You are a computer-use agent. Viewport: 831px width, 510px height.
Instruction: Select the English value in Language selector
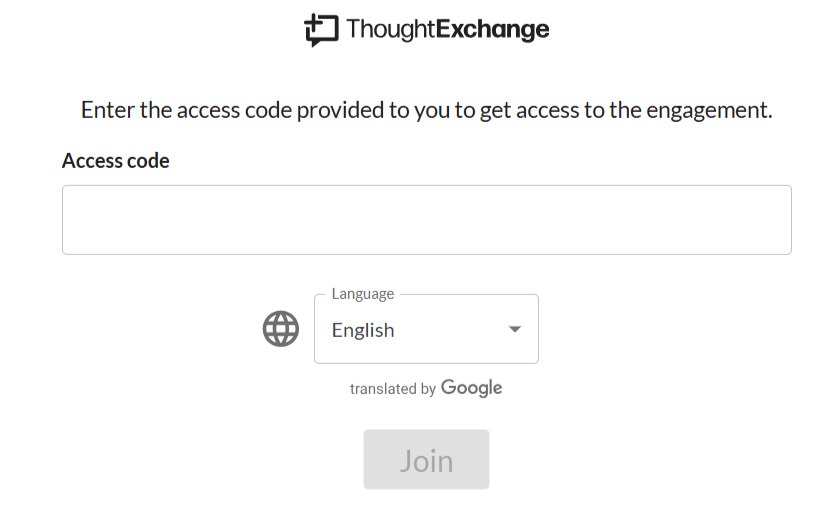(x=363, y=330)
